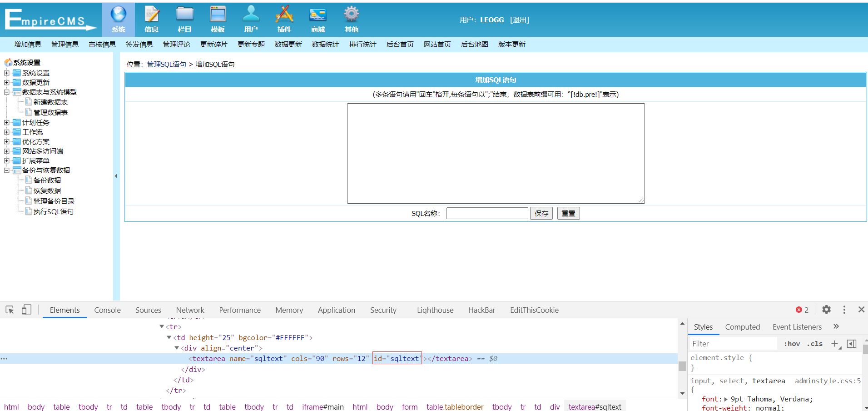
Task: Click the Elements panel vertical scrollbar thumb
Action: 682,366
